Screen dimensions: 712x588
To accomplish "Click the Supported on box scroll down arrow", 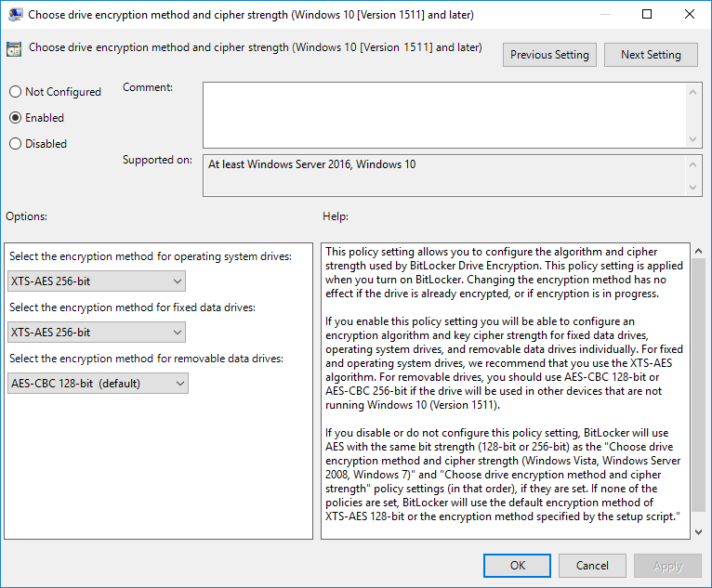I will (x=693, y=189).
